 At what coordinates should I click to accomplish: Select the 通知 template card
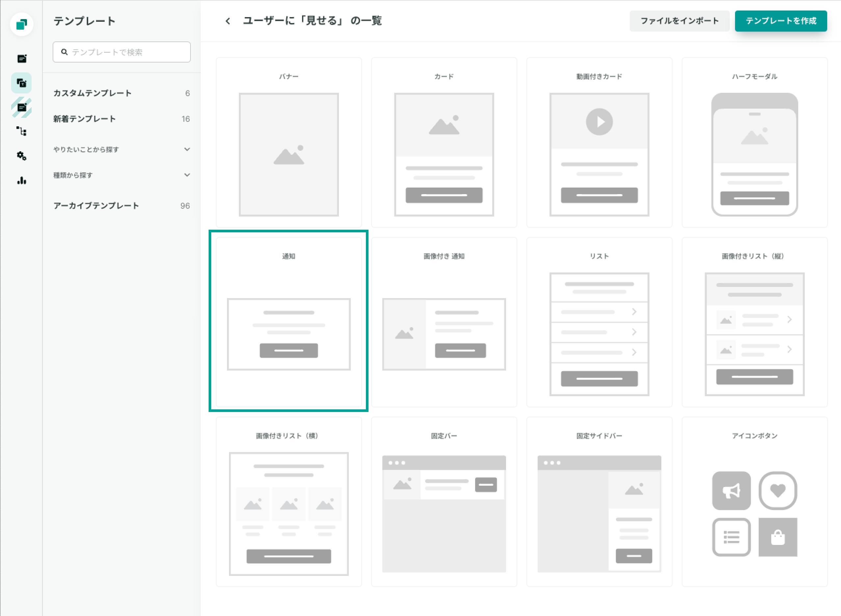(289, 322)
